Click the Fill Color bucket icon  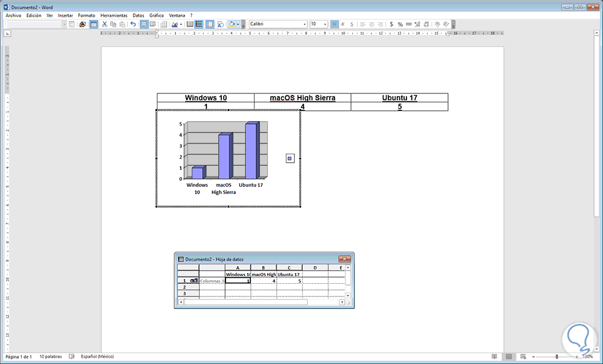[232, 24]
